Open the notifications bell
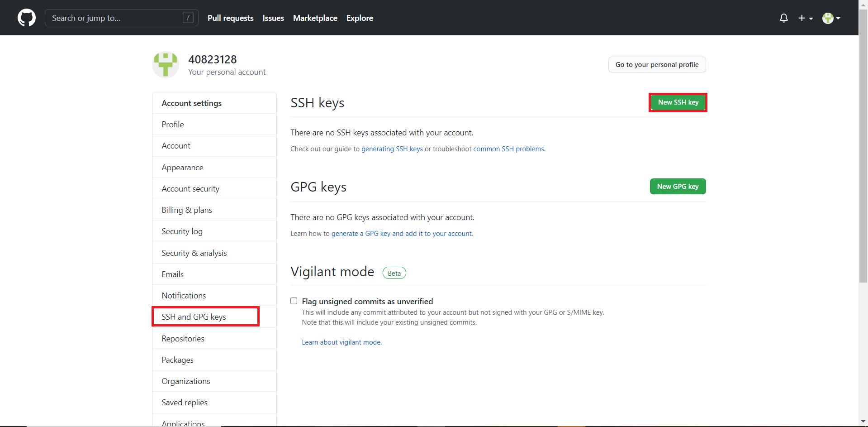Screen dimensions: 868x427 [783, 18]
